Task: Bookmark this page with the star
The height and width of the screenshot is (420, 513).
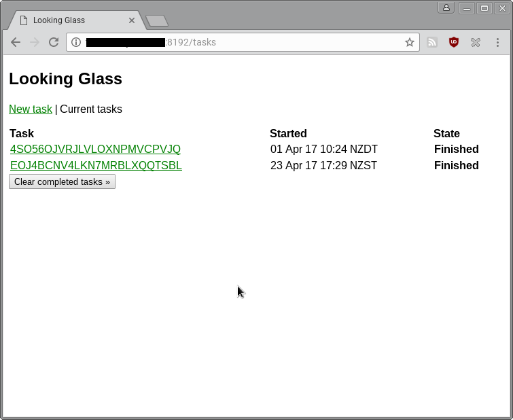Action: [x=409, y=42]
